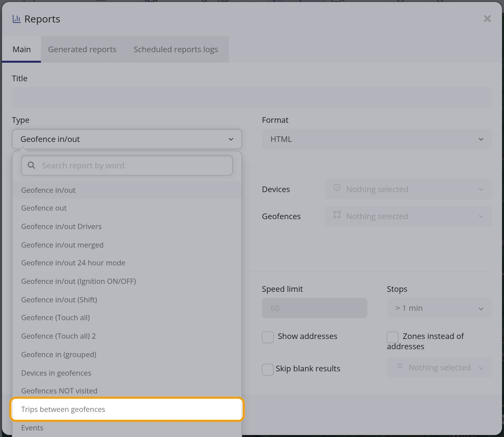Click the Search report by word field
This screenshot has height=437, width=504.
coord(127,165)
